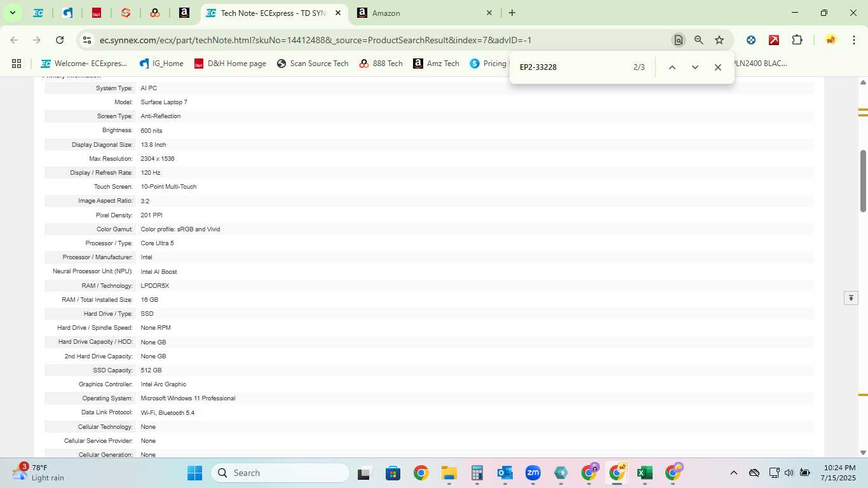Image resolution: width=868 pixels, height=488 pixels.
Task: View site information icon in address bar
Action: tap(87, 40)
